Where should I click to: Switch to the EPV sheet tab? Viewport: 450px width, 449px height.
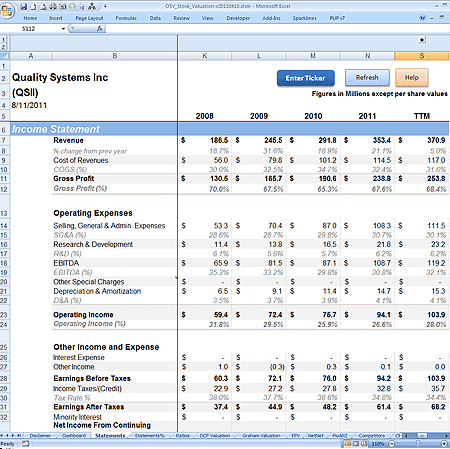coord(295,435)
